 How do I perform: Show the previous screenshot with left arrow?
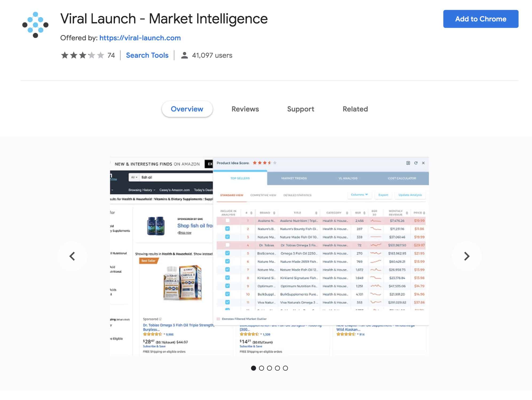(x=72, y=256)
